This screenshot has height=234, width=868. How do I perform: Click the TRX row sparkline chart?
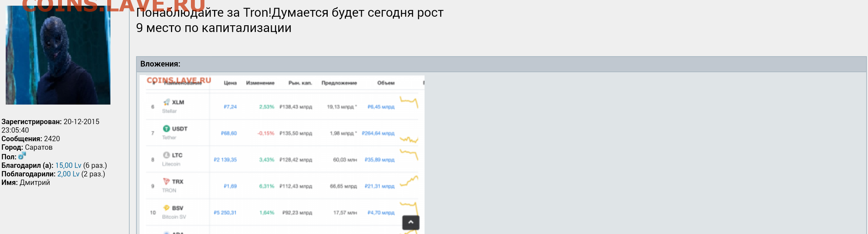pyautogui.click(x=409, y=181)
